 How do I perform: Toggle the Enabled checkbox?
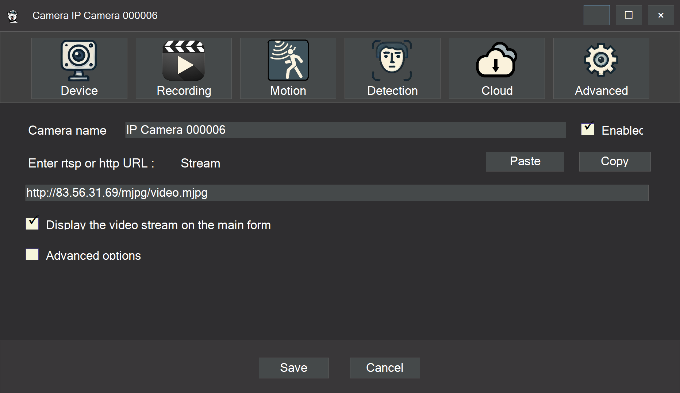coord(588,129)
